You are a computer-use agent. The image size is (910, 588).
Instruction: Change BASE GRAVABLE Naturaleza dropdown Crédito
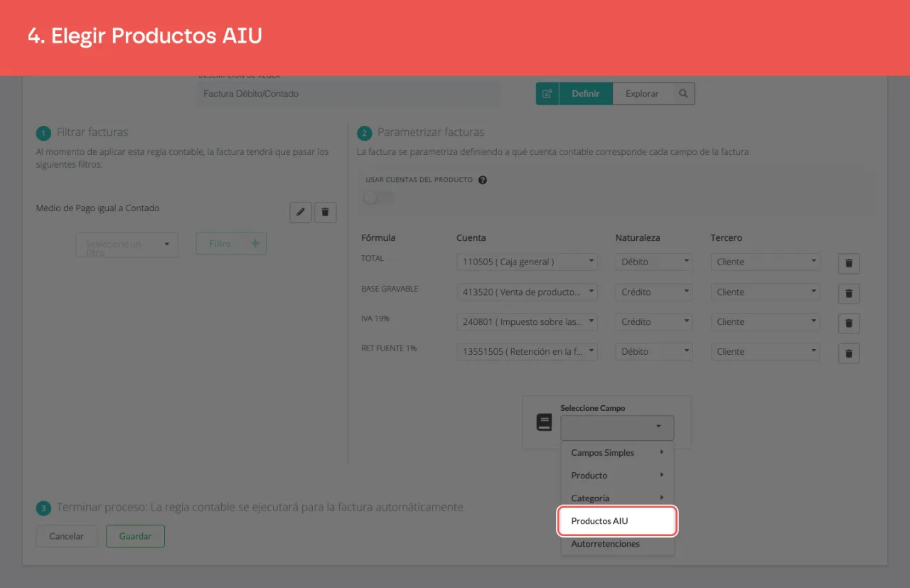pyautogui.click(x=654, y=292)
